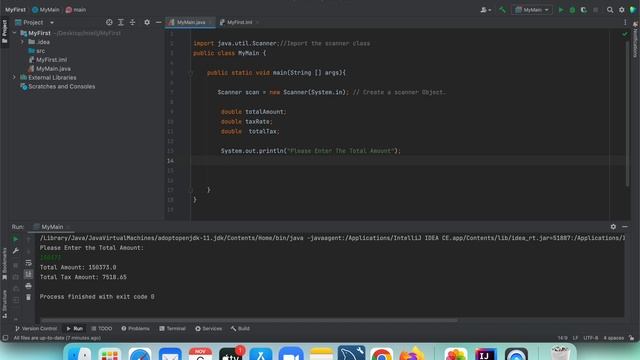The width and height of the screenshot is (640, 360).
Task: Click the grey Stop button in top toolbar
Action: 596,10
